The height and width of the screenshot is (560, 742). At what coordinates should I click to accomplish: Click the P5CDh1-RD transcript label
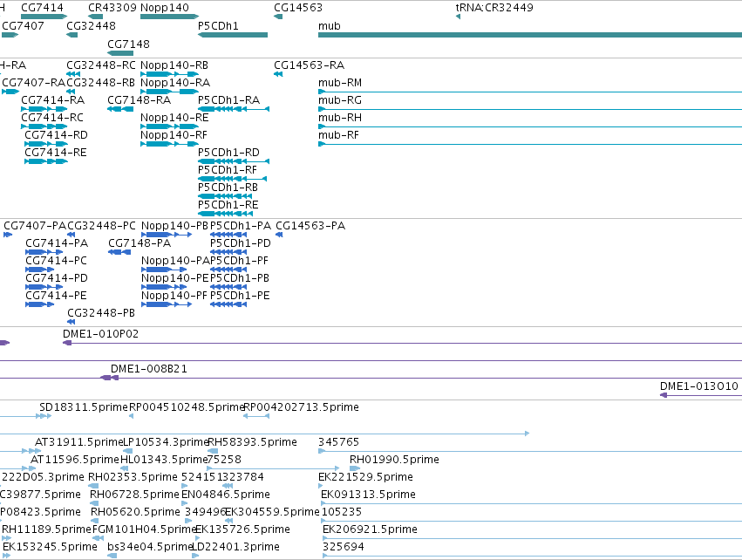(228, 153)
